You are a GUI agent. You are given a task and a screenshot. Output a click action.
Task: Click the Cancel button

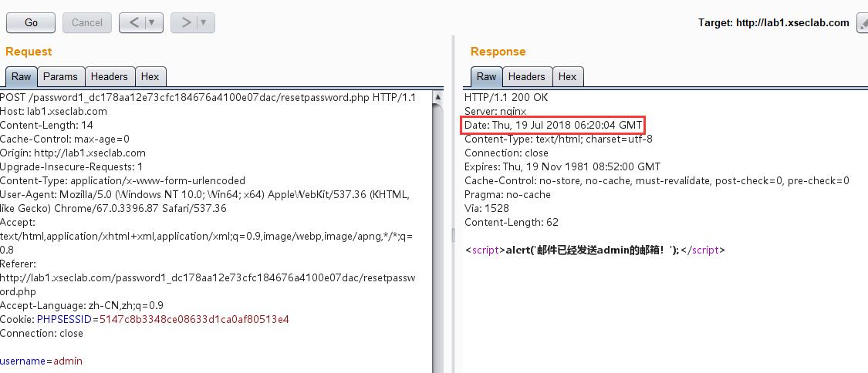(x=87, y=22)
